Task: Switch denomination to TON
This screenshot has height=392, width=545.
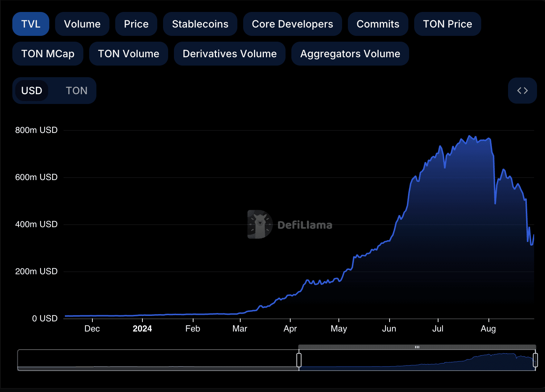Action: [76, 91]
